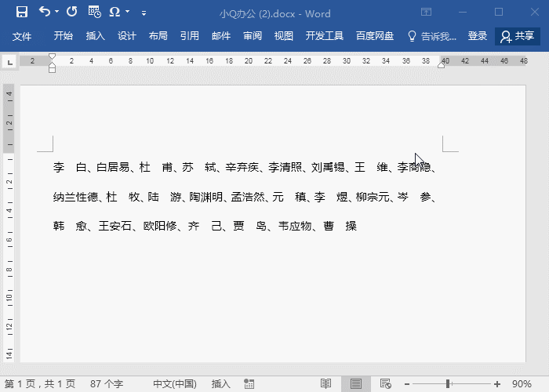Image resolution: width=549 pixels, height=392 pixels.
Task: Click the name 白居易 in the document
Action: 113,167
